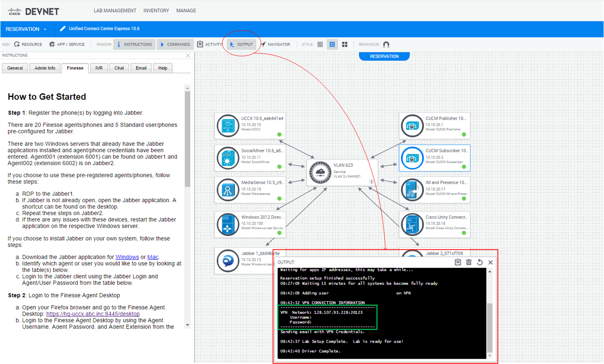The height and width of the screenshot is (364, 604).
Task: Open the Cisco DevNet logo
Action: (33, 11)
